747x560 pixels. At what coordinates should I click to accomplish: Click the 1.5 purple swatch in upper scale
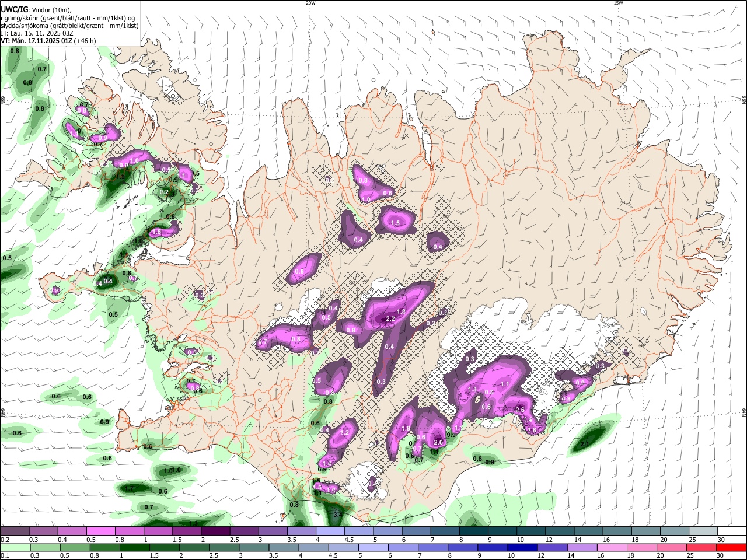pos(187,531)
